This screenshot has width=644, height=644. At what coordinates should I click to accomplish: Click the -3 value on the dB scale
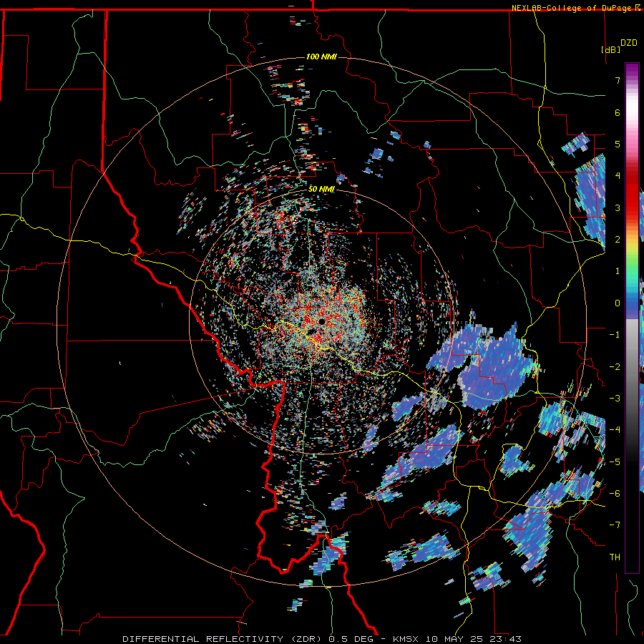pos(615,398)
